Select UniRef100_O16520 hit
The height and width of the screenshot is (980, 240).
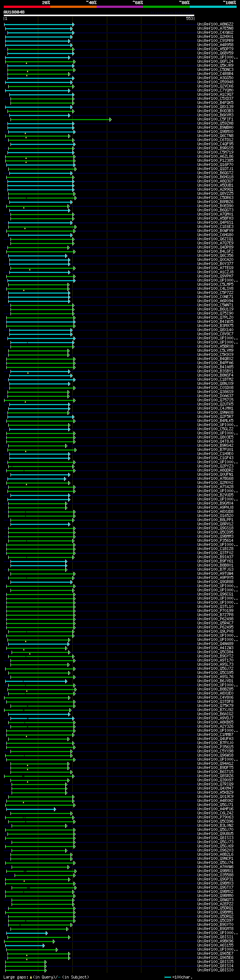(x=215, y=516)
